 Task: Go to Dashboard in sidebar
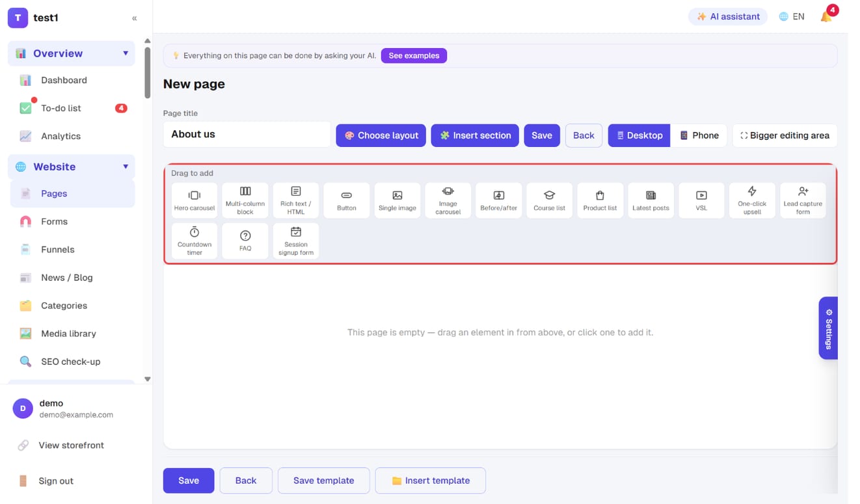coord(73,80)
